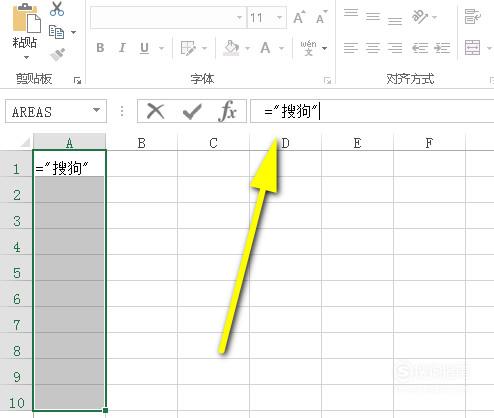Open the Orientation dropdown arrow
Image resolution: width=494 pixels, height=418 pixels.
pos(434,17)
